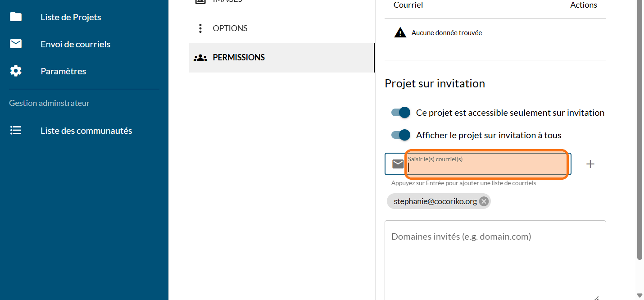Disable 'Afficher le projet sur invitation à tous'
The image size is (644, 300).
[x=401, y=135]
